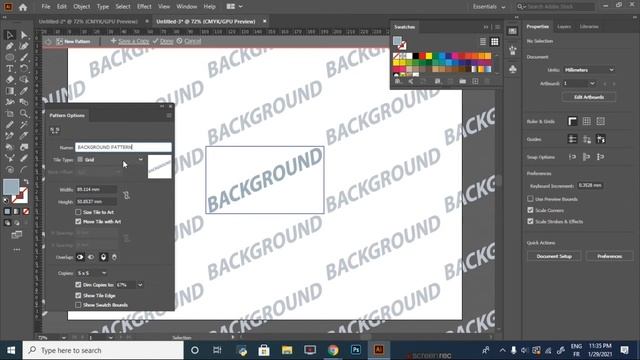640x360 pixels.
Task: Select the Rotate tool
Action: coord(24,69)
